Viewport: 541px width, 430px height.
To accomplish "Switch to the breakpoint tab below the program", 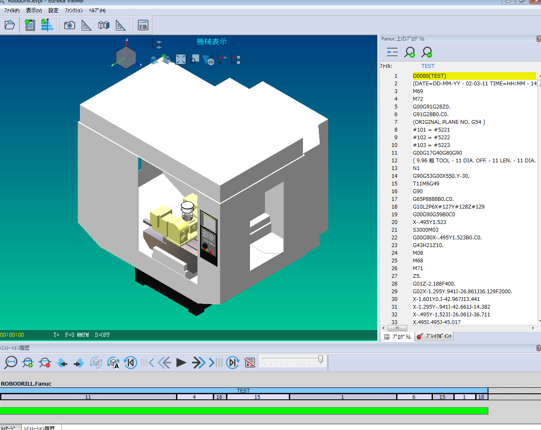I will [435, 336].
